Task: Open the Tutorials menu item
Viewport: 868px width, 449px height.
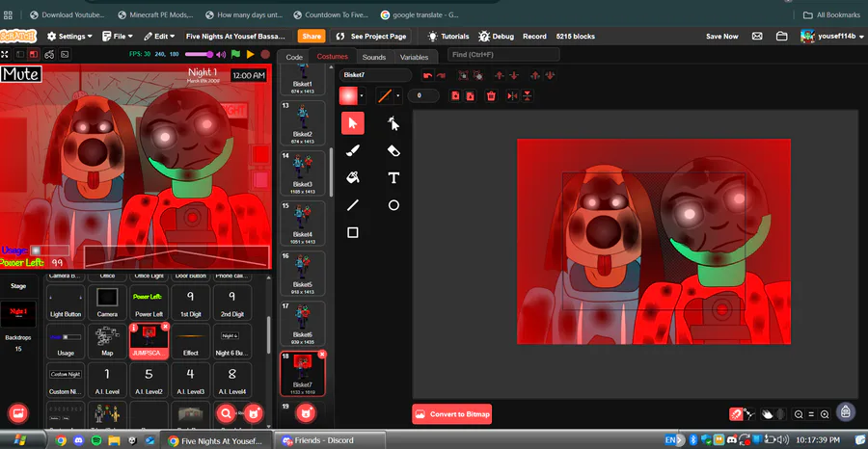Action: (x=448, y=36)
